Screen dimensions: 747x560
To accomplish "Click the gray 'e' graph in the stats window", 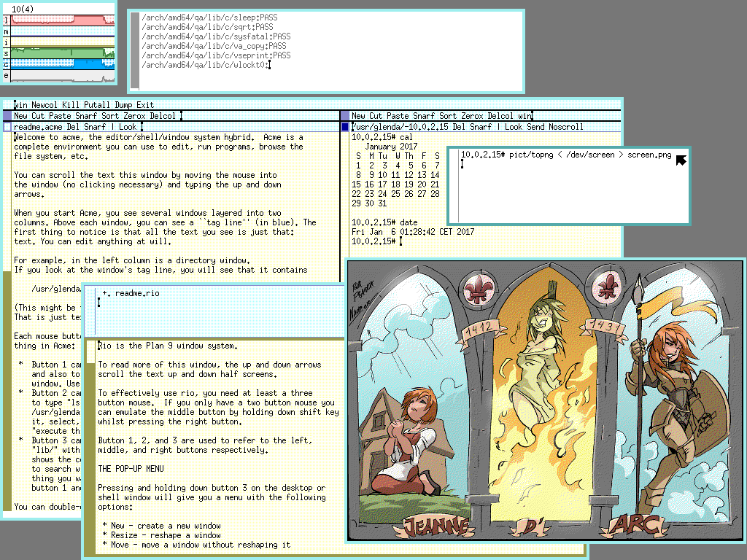I will click(63, 76).
